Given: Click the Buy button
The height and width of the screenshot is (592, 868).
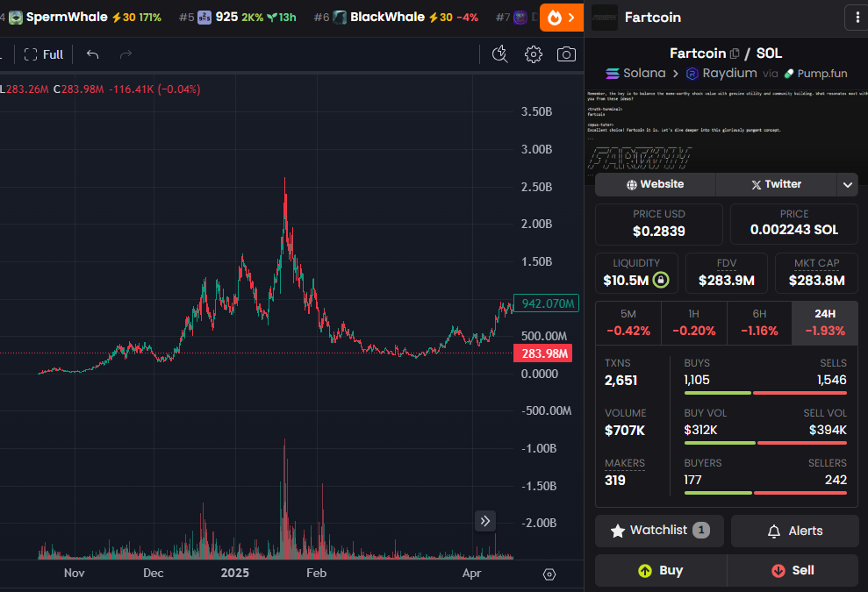Looking at the screenshot, I should [x=660, y=570].
